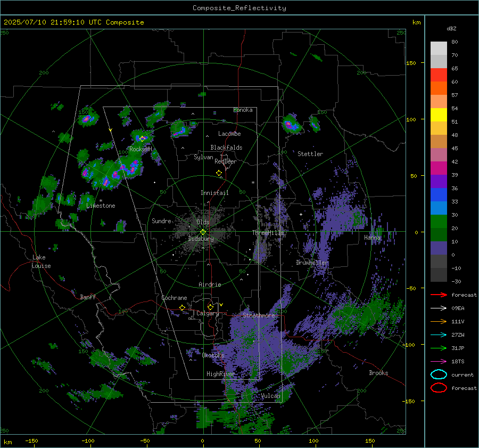Click the Airdrie town label
The image size is (479, 448).
pyautogui.click(x=210, y=284)
